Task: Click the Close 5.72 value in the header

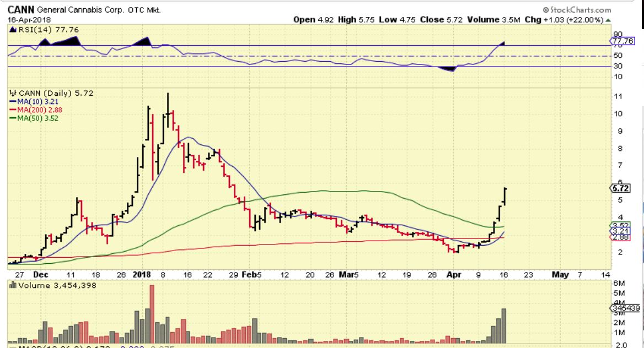Action: pyautogui.click(x=441, y=20)
